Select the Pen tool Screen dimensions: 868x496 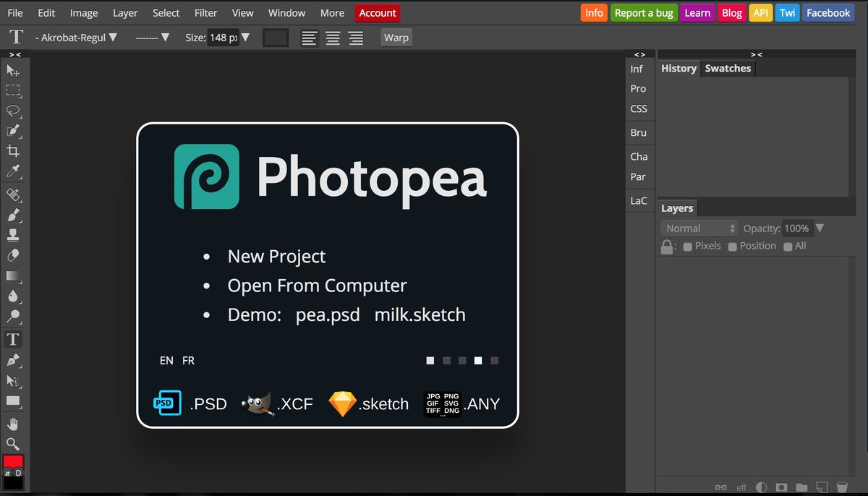13,359
